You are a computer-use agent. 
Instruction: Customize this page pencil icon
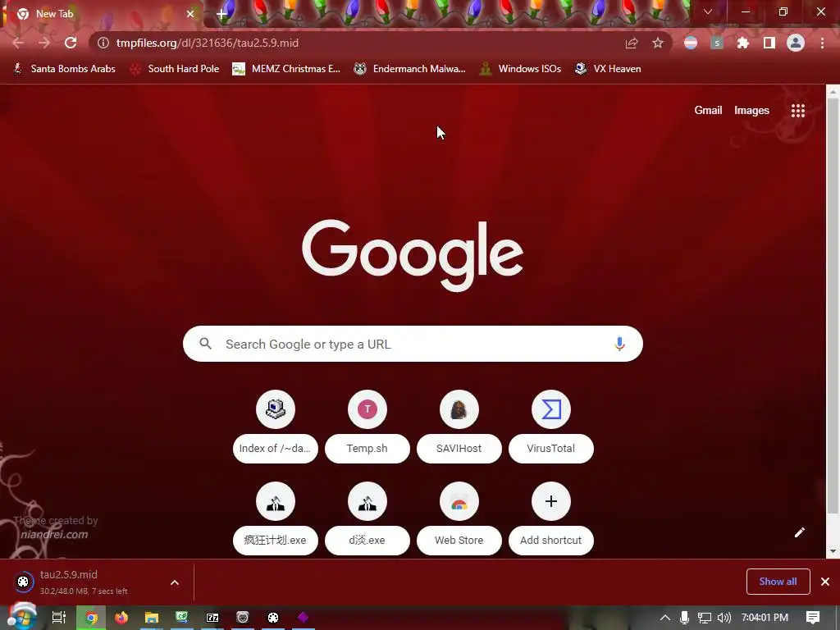pos(799,532)
